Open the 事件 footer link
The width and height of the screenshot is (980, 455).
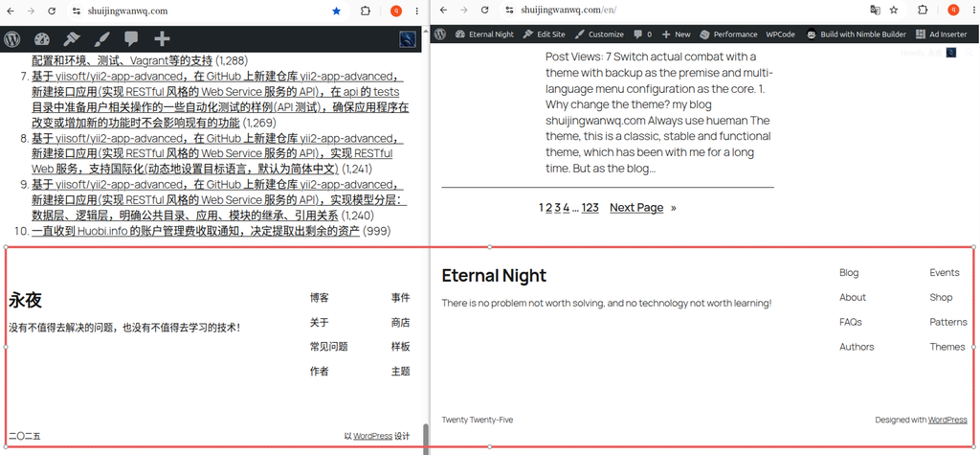pyautogui.click(x=401, y=298)
